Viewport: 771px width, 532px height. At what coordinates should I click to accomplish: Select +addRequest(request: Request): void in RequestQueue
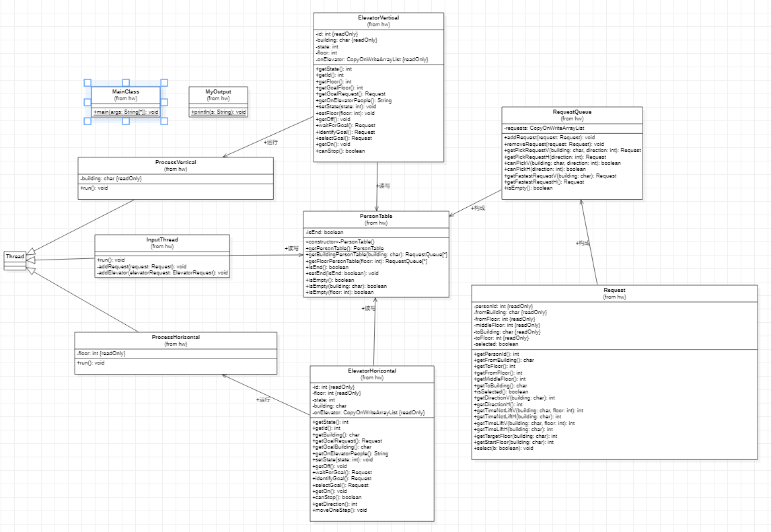tap(549, 138)
